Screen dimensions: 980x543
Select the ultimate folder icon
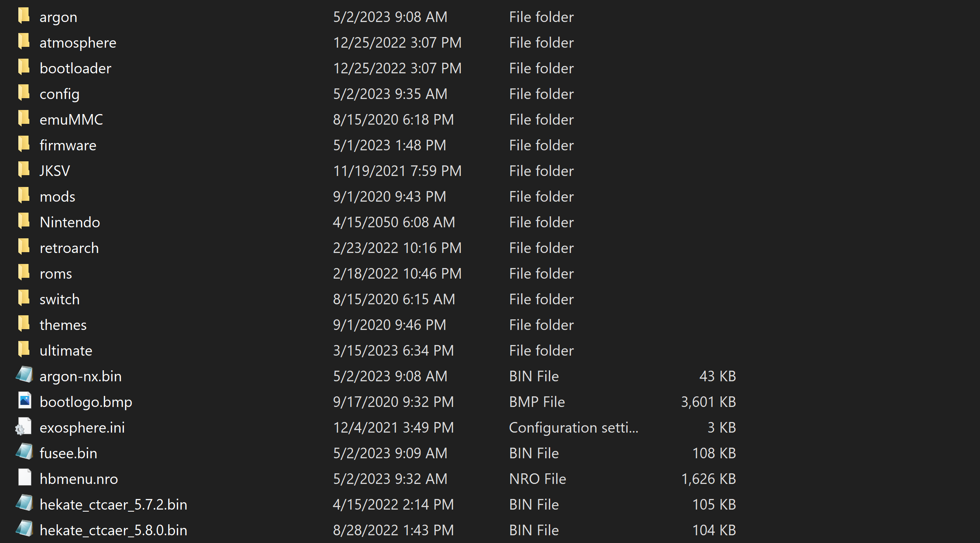pos(24,350)
